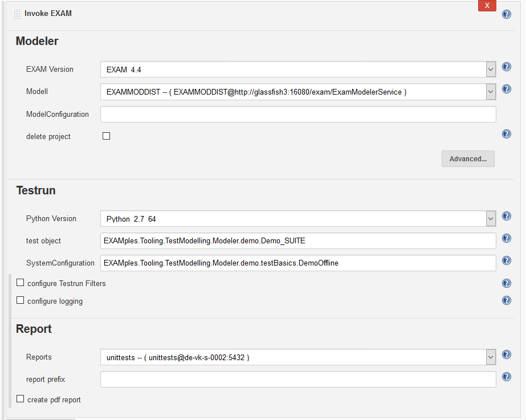Viewport: 526px width, 420px height.
Task: Open help for configure Testrun Filters
Action: point(507,283)
